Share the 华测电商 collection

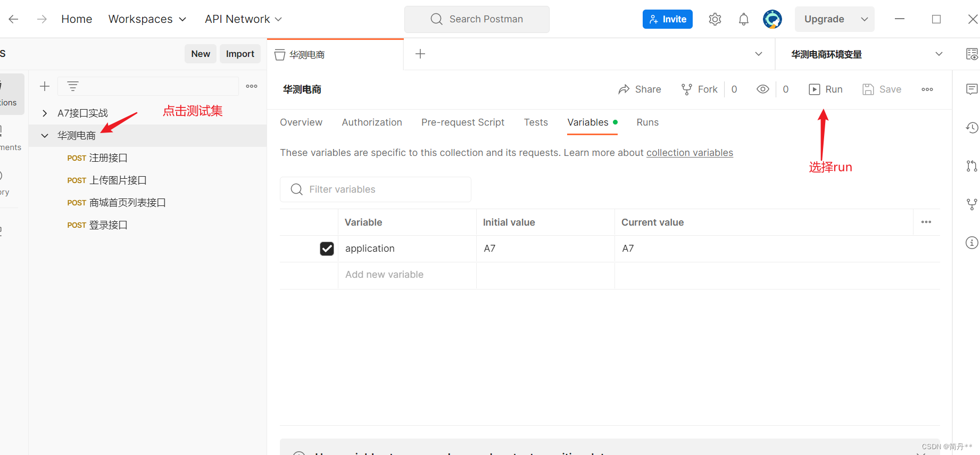(640, 89)
